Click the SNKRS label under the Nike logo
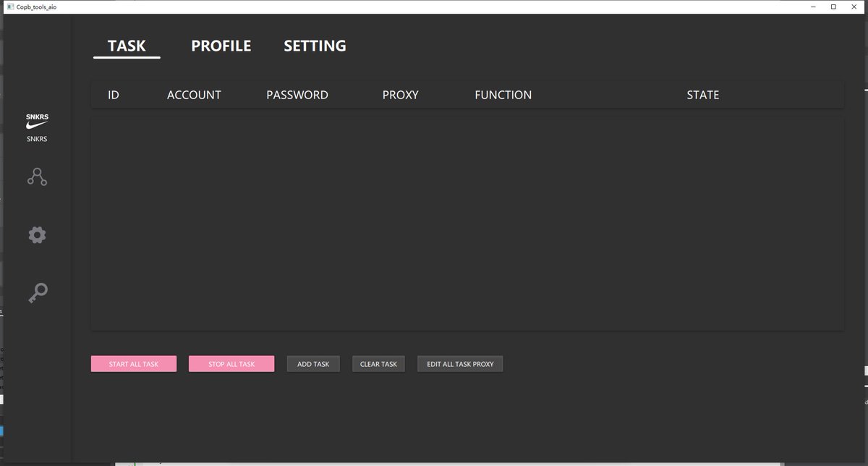The height and width of the screenshot is (466, 868). coord(37,139)
